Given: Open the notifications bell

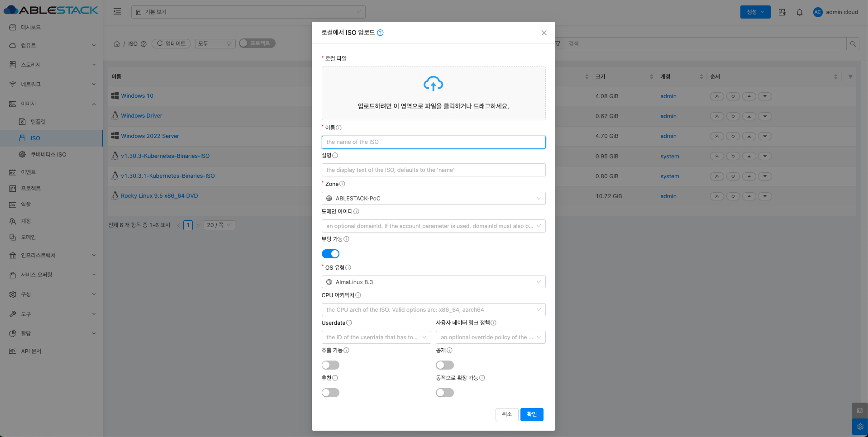Looking at the screenshot, I should click(800, 12).
